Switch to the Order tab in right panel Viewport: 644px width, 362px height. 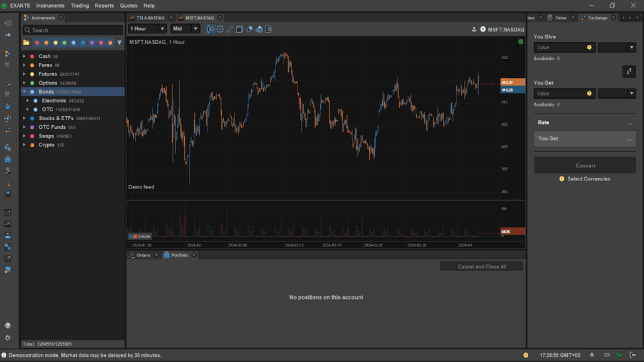[560, 18]
